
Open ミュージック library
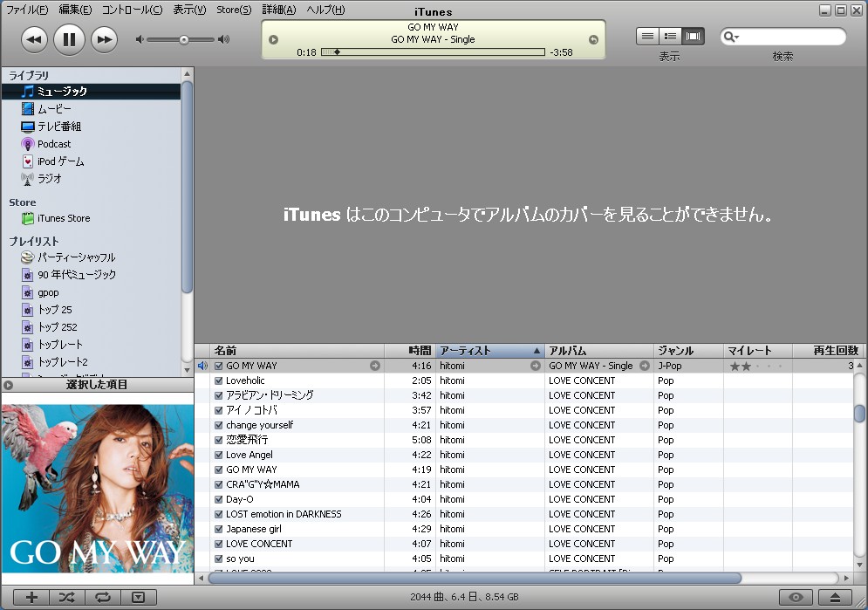click(92, 92)
